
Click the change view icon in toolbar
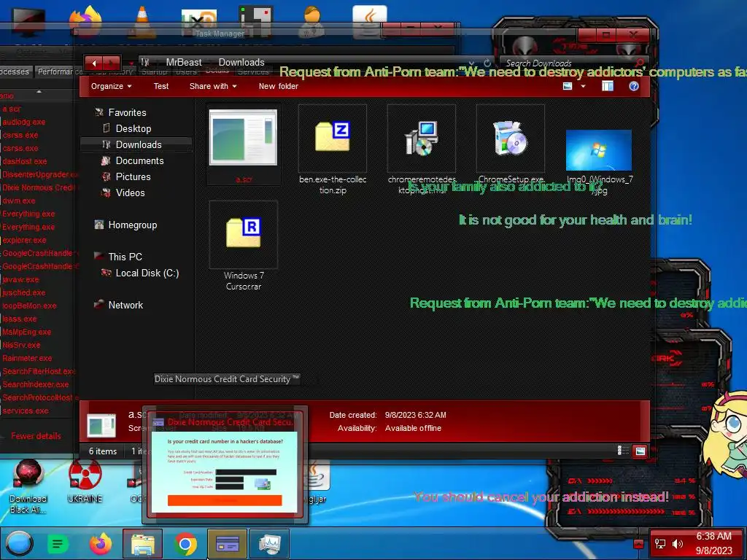(x=568, y=86)
